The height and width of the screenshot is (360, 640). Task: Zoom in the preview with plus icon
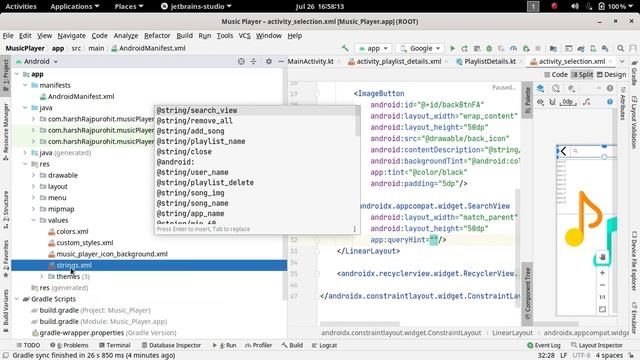602,273
